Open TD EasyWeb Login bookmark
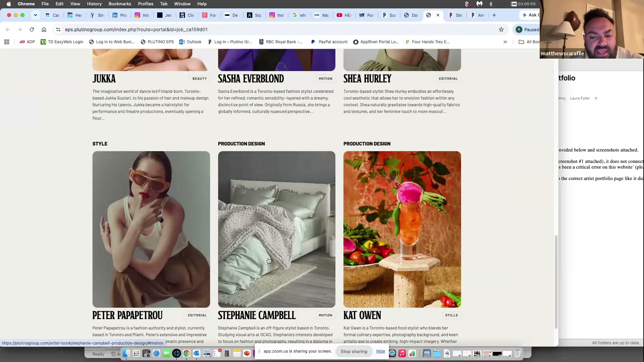Screen dimensions: 644x362 [62, 42]
